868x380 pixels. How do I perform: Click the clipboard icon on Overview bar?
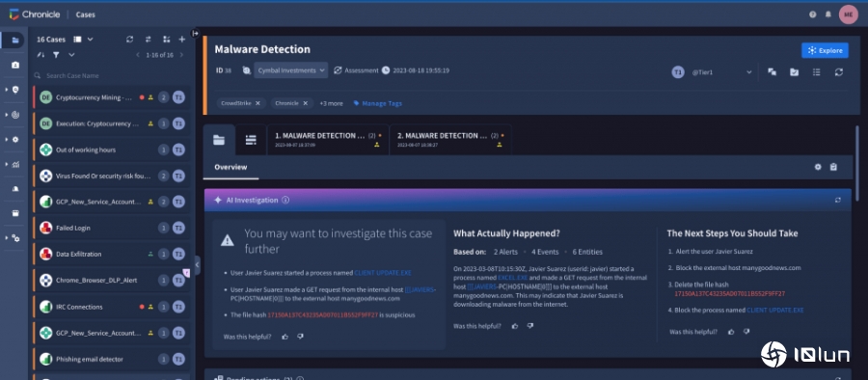click(833, 167)
